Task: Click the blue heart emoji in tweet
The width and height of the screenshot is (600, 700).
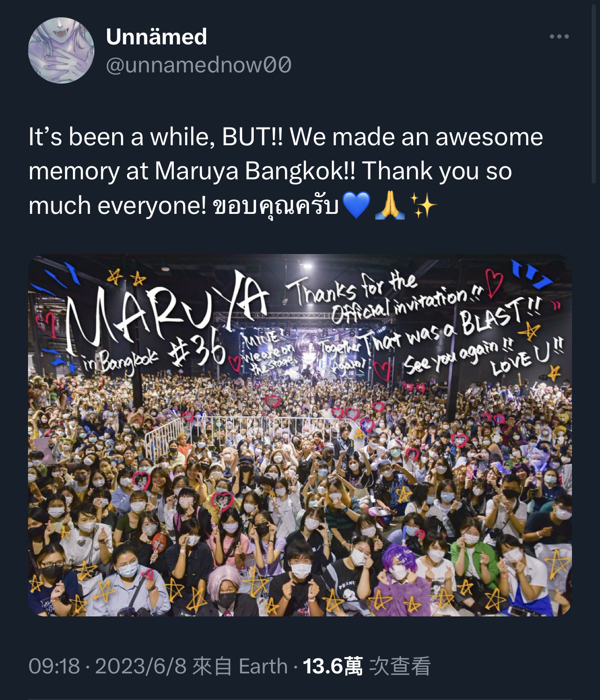Action: (356, 205)
